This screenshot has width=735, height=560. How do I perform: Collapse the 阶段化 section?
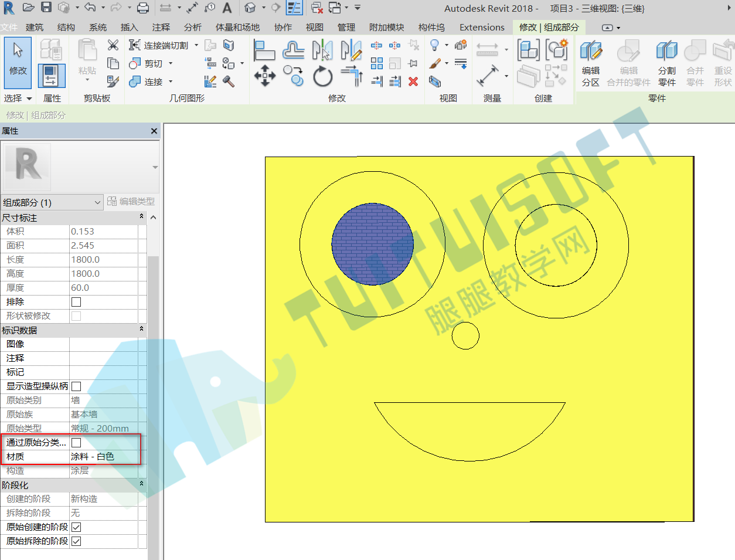coord(141,484)
